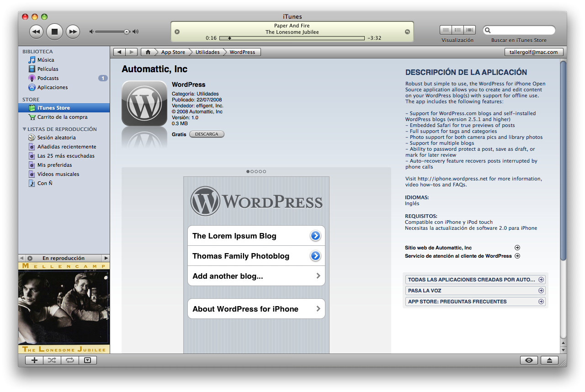This screenshot has height=392, width=585.
Task: Click the eject disc button
Action: click(x=550, y=360)
